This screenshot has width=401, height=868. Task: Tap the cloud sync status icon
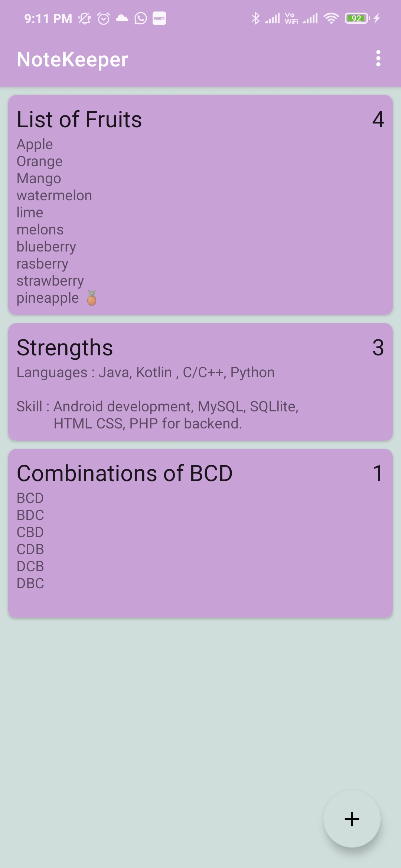(122, 17)
